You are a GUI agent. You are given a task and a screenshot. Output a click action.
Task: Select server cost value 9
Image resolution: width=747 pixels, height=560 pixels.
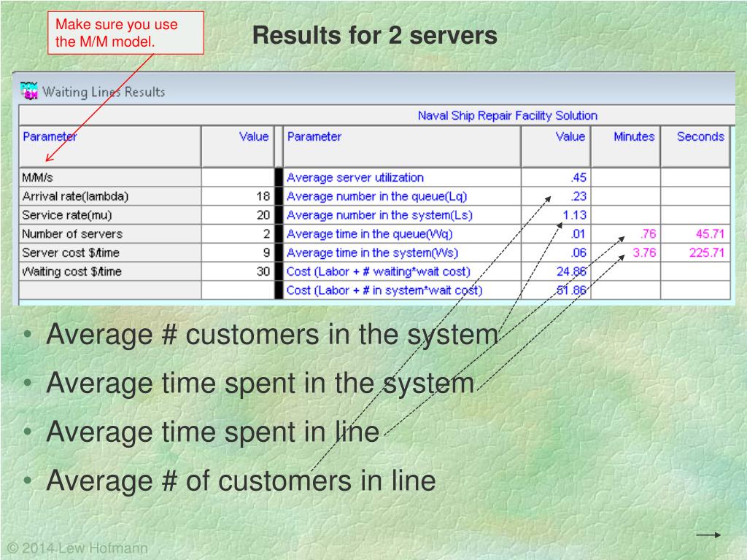[x=267, y=253]
